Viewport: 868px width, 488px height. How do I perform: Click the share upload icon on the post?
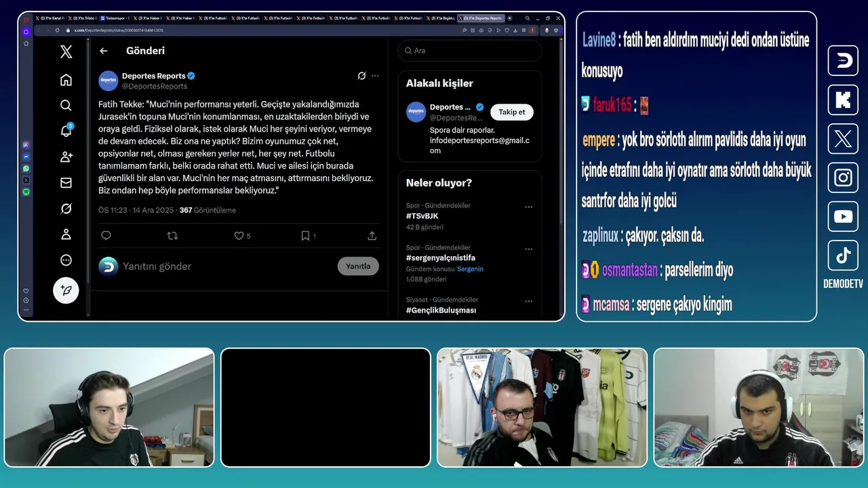click(x=372, y=236)
